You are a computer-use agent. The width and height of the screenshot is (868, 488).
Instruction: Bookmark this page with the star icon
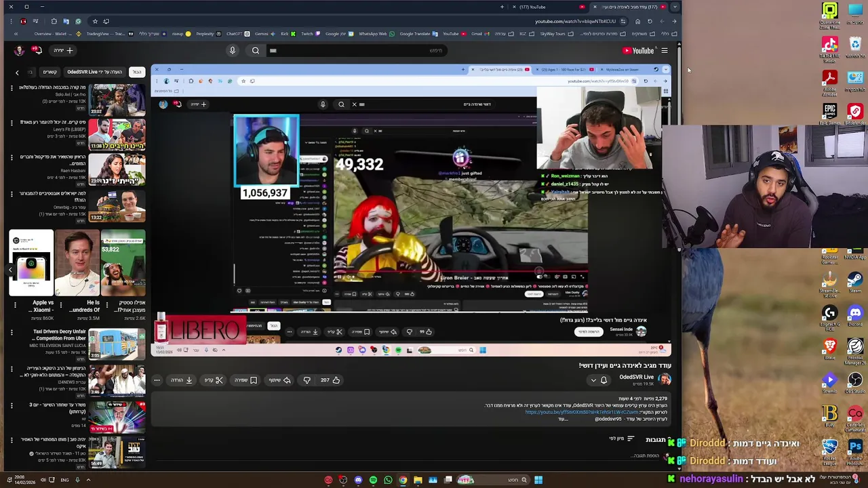pos(95,21)
